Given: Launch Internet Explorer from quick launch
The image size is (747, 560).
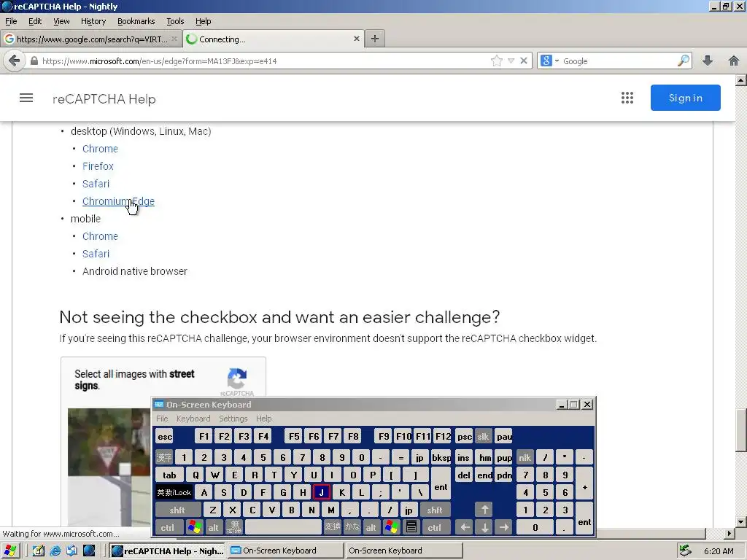Looking at the screenshot, I should tap(55, 551).
